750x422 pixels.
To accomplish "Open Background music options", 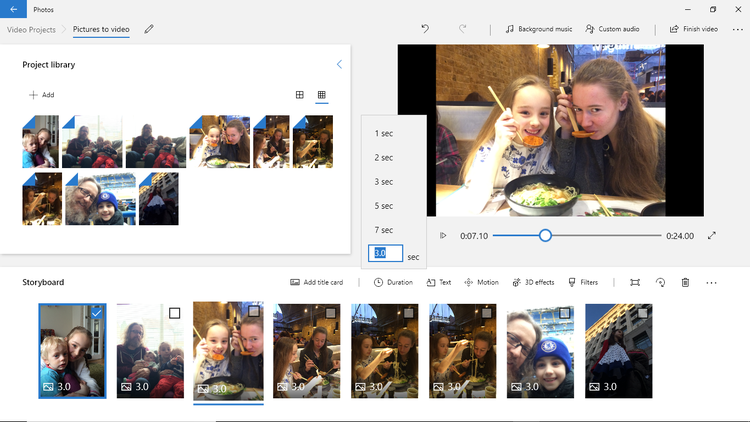I will 539,29.
